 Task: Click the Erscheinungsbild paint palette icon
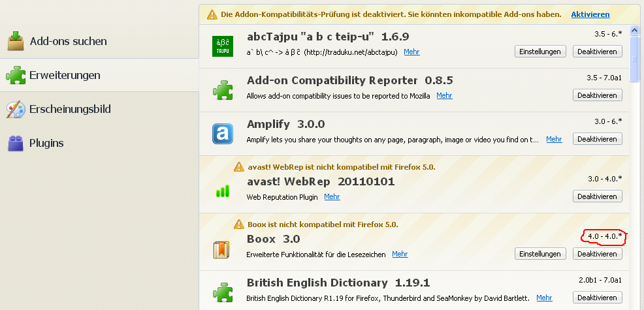pos(16,109)
